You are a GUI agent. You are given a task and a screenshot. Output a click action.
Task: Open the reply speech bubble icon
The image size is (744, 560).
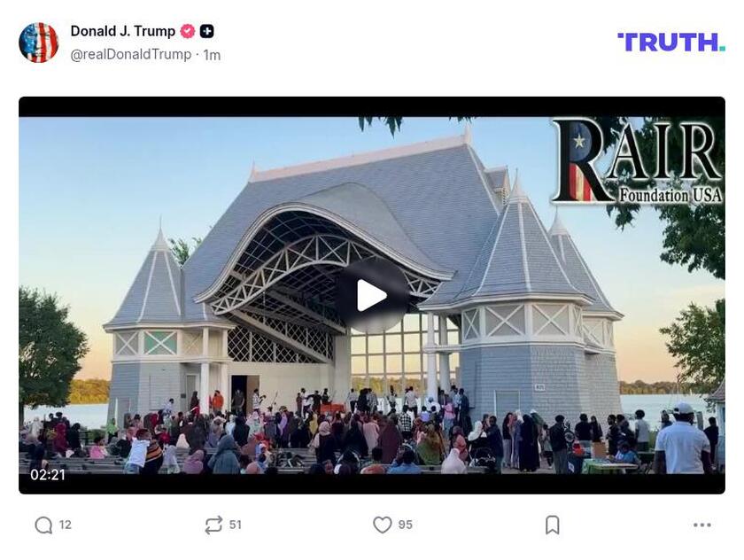[x=43, y=525]
